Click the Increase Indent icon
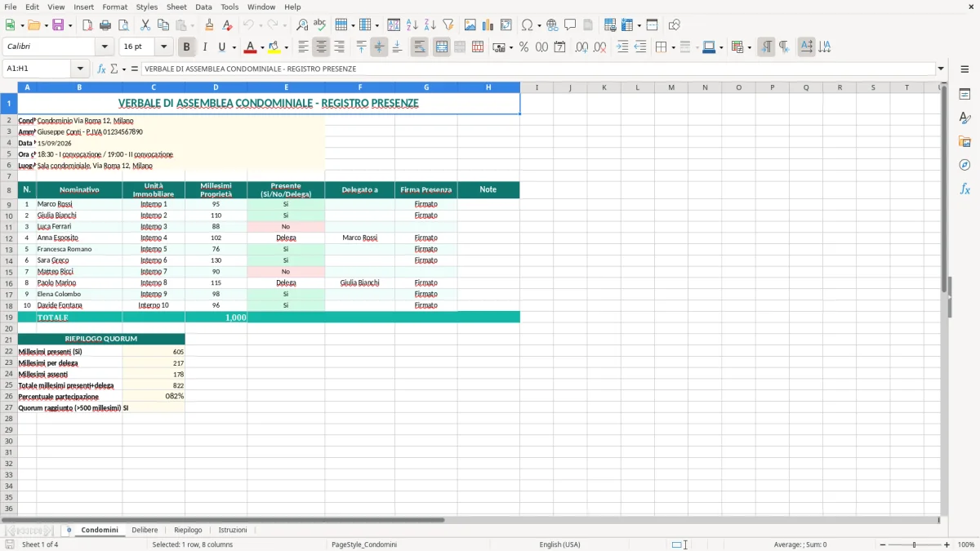The width and height of the screenshot is (980, 551). [x=622, y=47]
